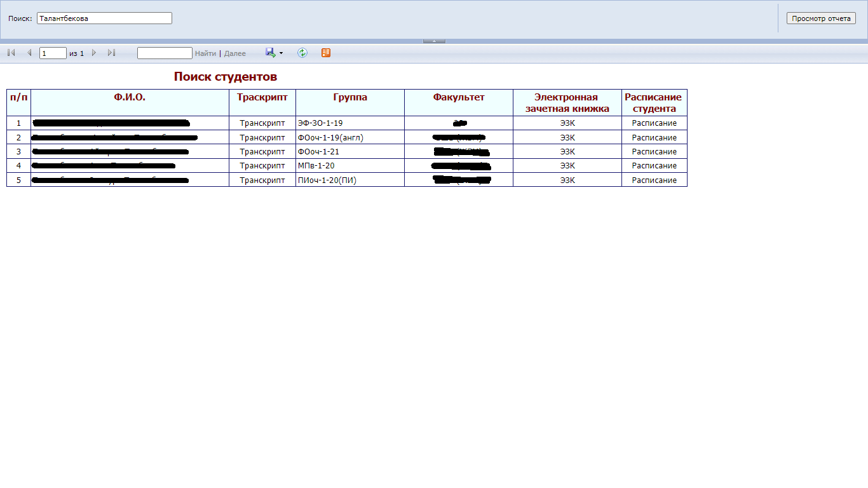
Task: Click the Поиск input containing Талантбекова
Action: pyautogui.click(x=104, y=18)
